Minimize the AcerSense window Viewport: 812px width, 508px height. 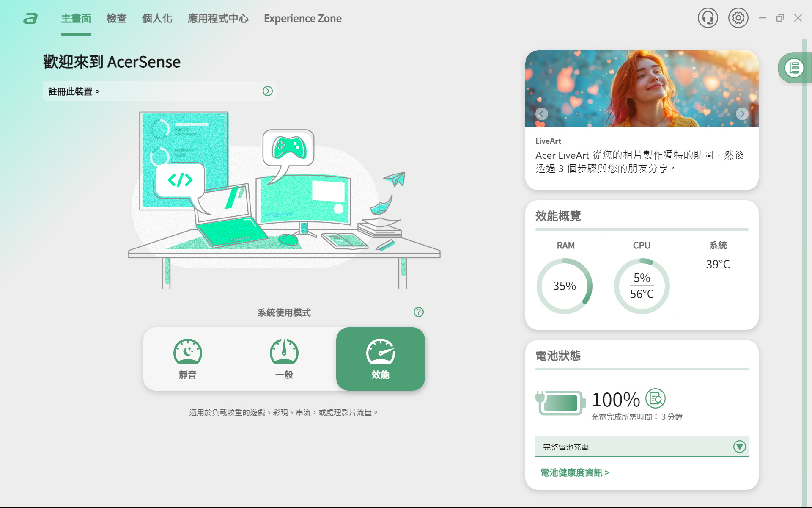(762, 18)
